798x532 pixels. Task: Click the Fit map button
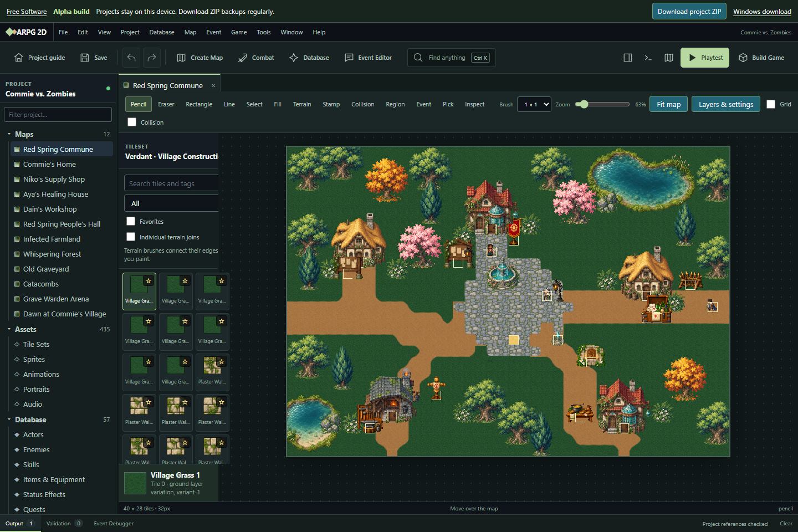point(669,104)
